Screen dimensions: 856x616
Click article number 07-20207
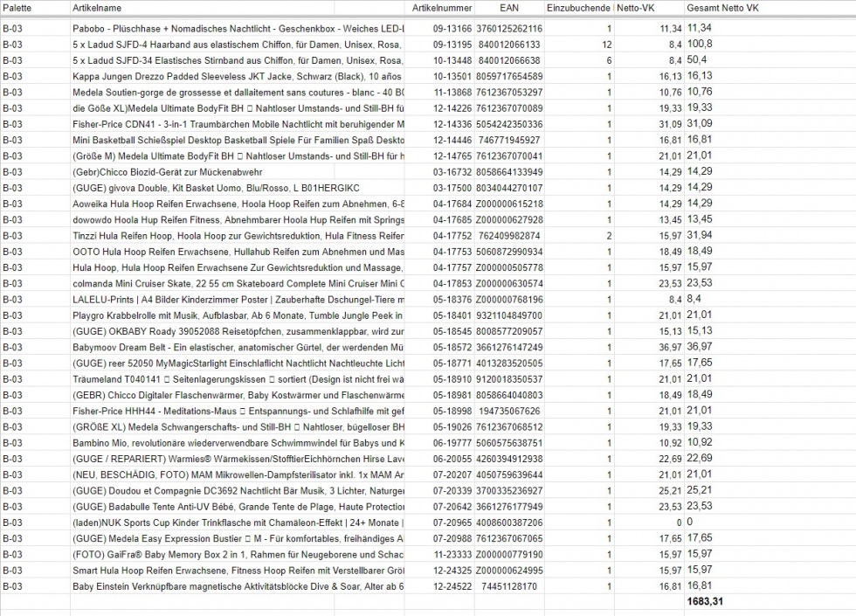click(452, 474)
